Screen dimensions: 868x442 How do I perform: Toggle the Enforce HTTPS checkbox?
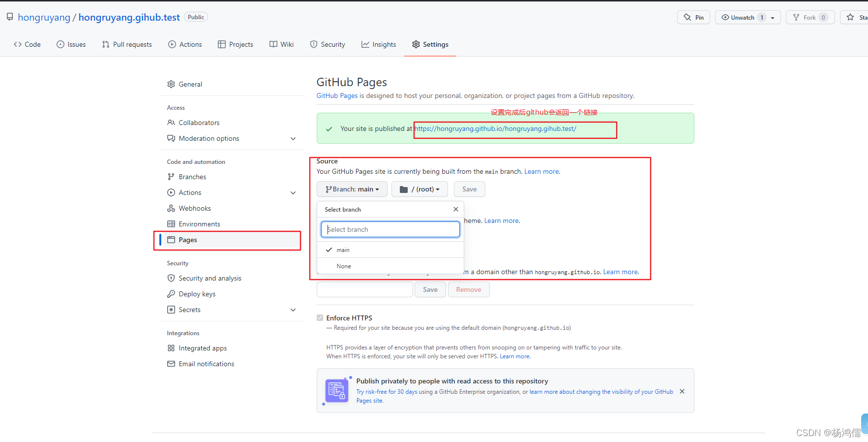coord(320,318)
